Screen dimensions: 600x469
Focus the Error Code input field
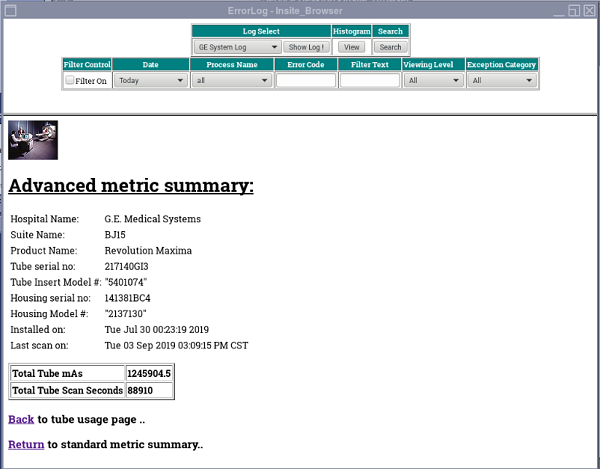pyautogui.click(x=306, y=80)
